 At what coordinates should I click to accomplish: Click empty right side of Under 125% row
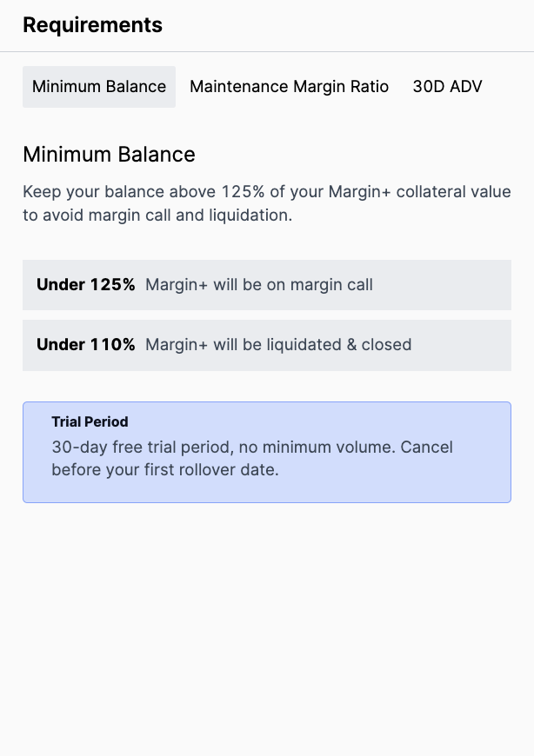(x=444, y=285)
